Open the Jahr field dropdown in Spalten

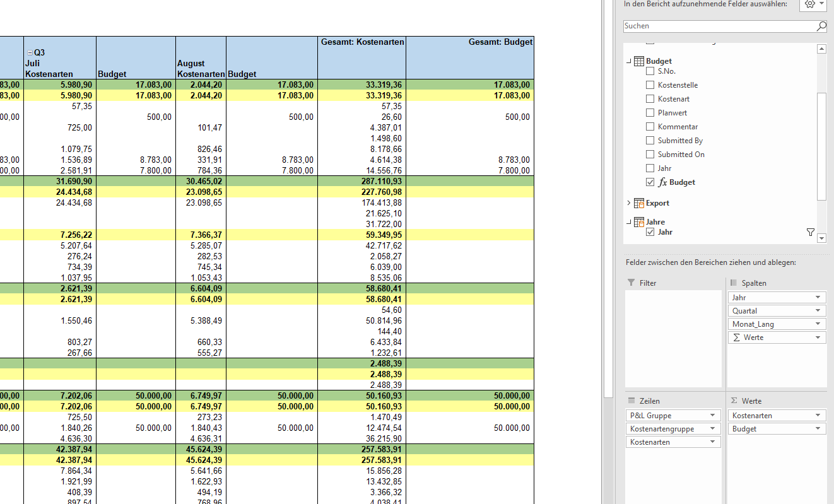pos(818,298)
